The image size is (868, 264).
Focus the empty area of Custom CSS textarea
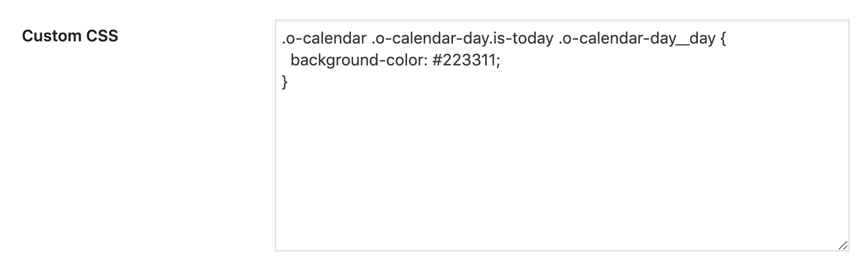[x=561, y=172]
